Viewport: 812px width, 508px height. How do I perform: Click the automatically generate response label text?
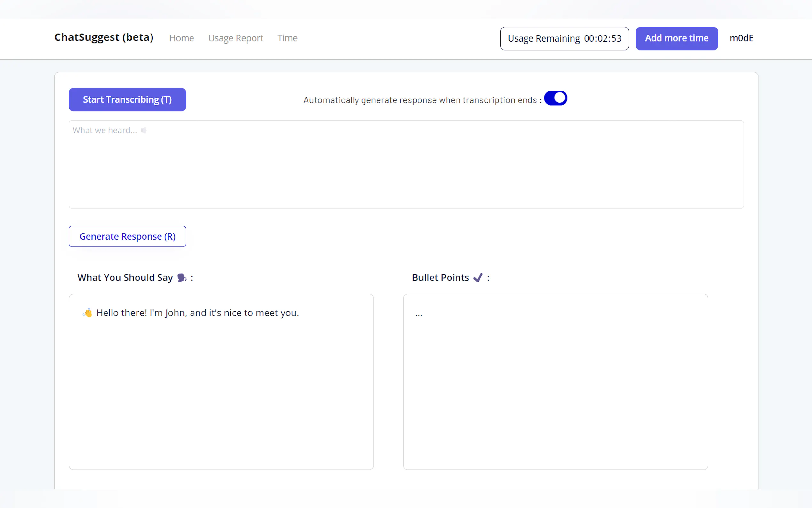click(422, 100)
